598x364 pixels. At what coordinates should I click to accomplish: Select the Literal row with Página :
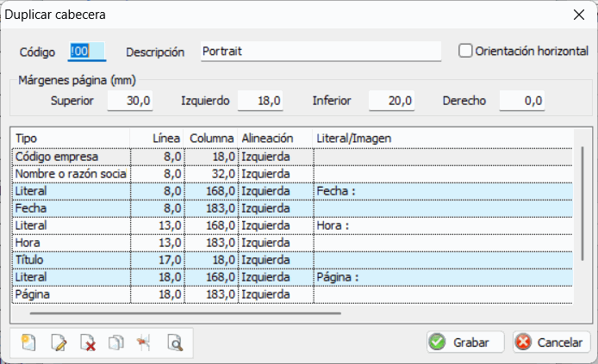tap(292, 277)
